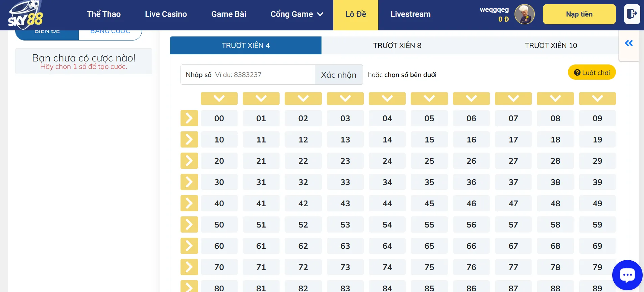Switch to TRƯỢT XIÊN 8 tab
The image size is (644, 292).
pos(397,46)
